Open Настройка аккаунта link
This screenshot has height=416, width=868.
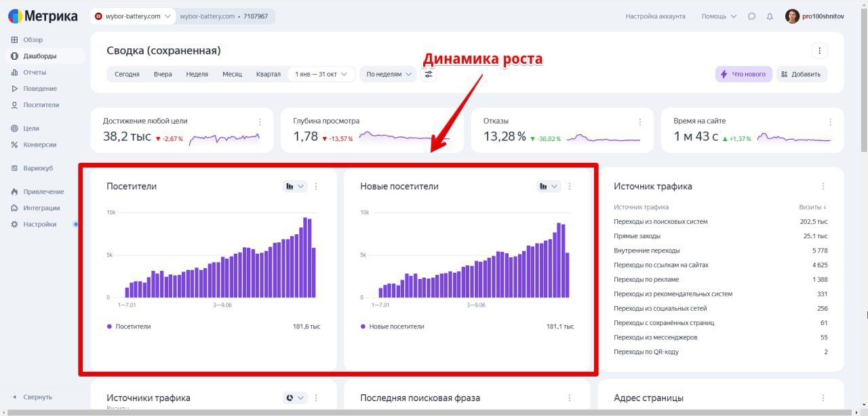click(655, 16)
